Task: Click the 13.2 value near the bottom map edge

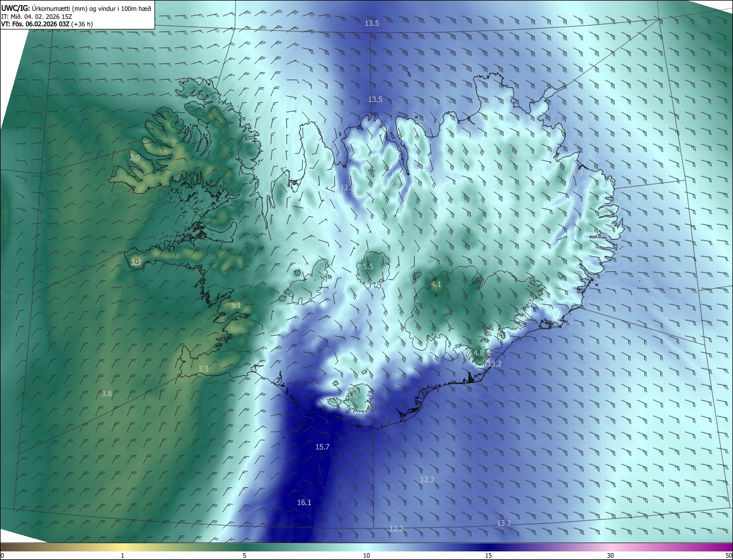Action: (504, 523)
